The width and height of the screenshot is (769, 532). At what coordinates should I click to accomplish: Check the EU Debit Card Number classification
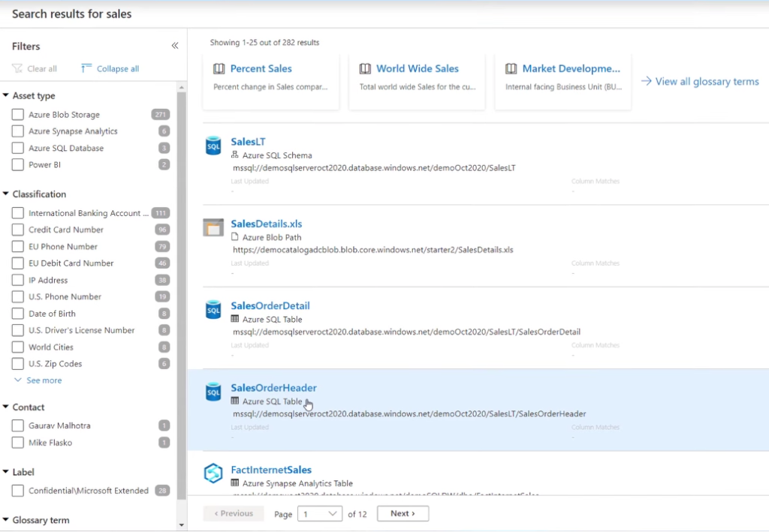pos(18,263)
